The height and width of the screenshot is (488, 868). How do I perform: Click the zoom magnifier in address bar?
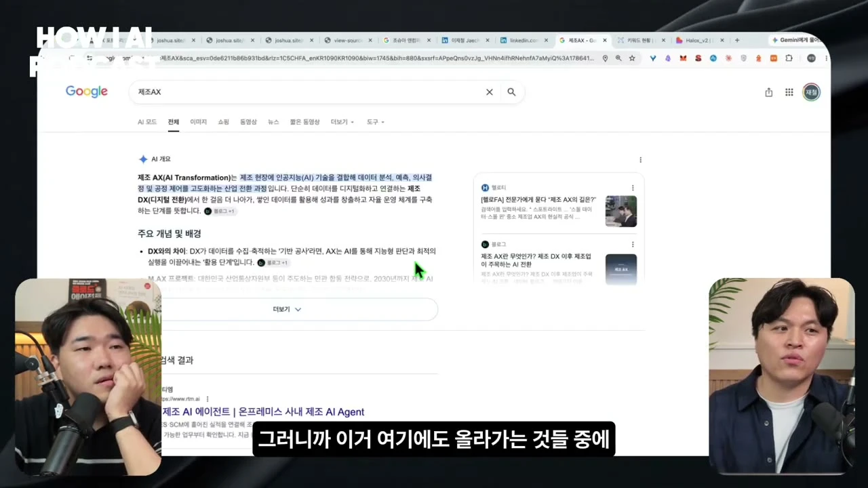click(x=618, y=58)
